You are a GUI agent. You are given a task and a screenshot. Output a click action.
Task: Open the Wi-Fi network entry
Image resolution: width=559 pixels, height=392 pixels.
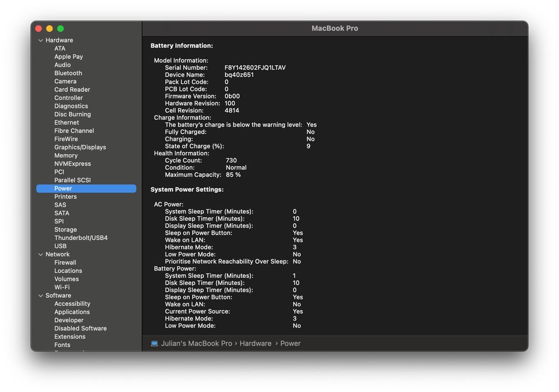[x=62, y=287]
